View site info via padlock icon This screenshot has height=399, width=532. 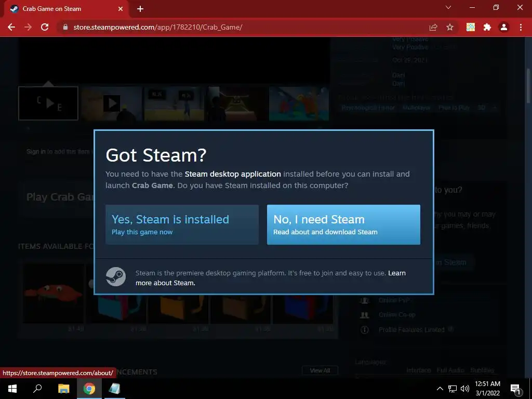(x=65, y=27)
